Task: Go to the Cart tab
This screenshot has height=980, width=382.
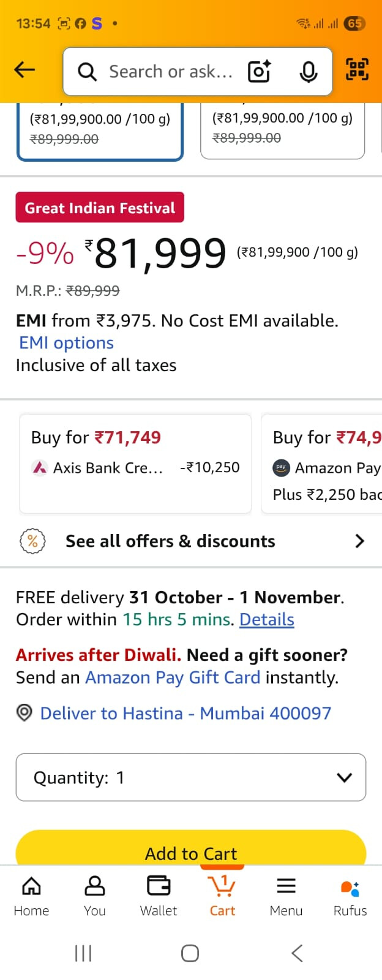Action: 222,895
